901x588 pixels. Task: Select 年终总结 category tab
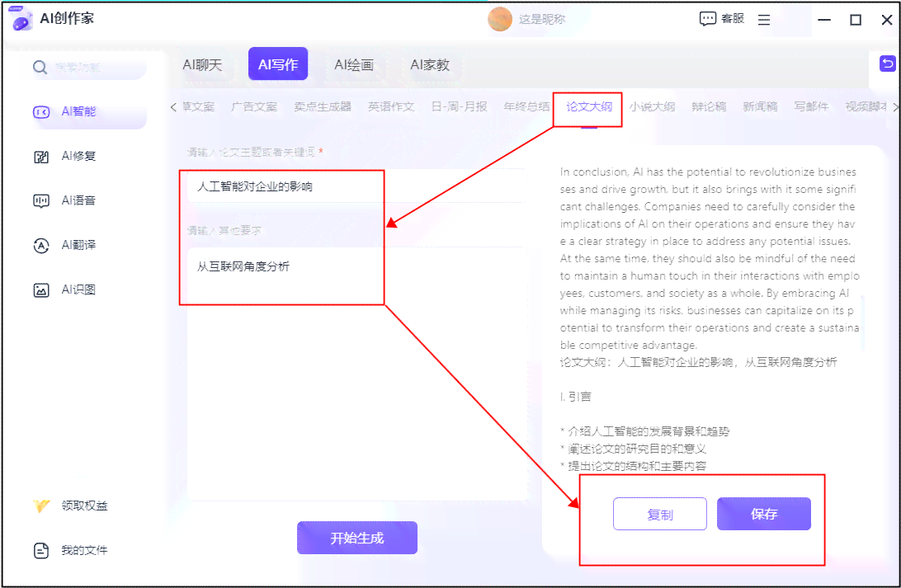(x=526, y=107)
